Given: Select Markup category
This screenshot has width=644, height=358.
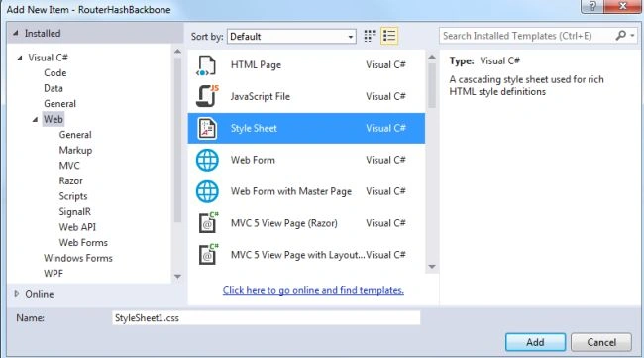Looking at the screenshot, I should (x=75, y=150).
